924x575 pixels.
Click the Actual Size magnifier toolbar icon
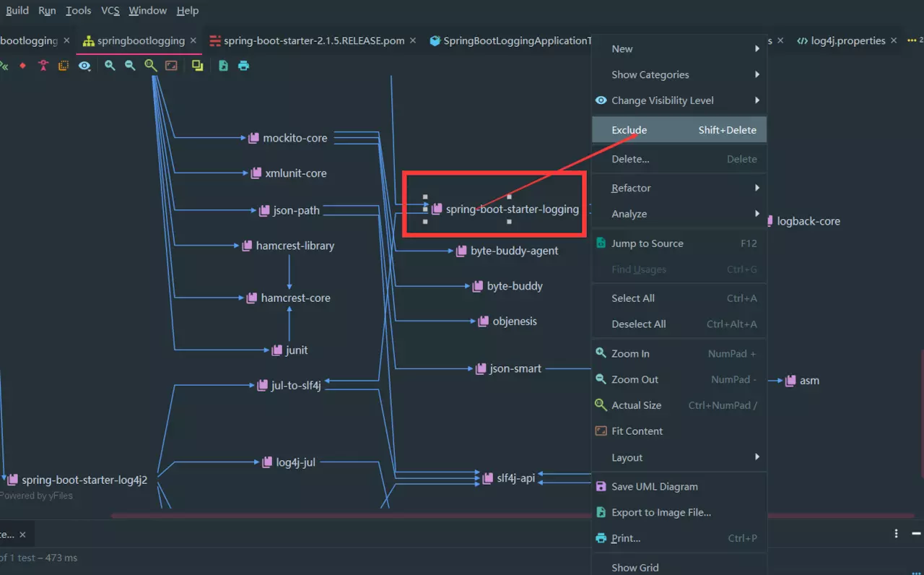click(x=150, y=66)
